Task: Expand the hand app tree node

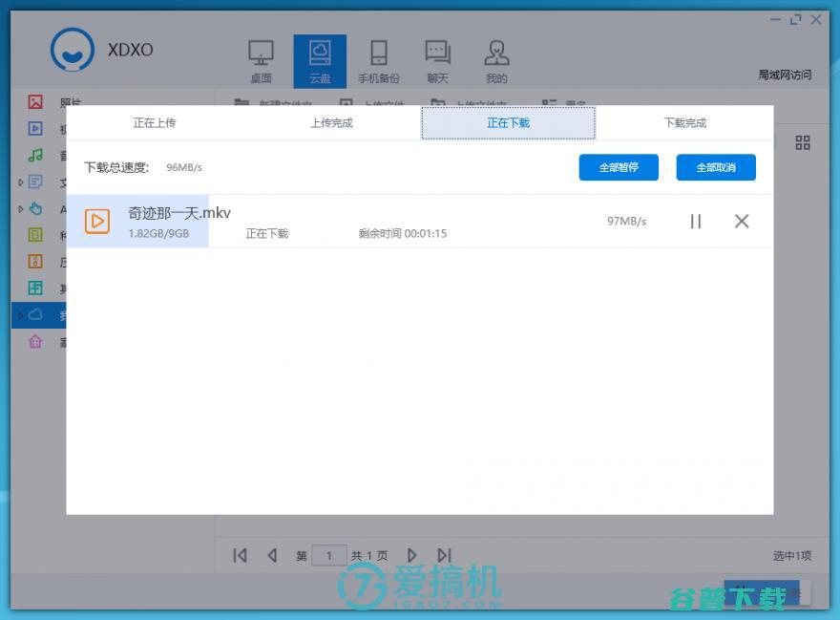Action: click(20, 208)
